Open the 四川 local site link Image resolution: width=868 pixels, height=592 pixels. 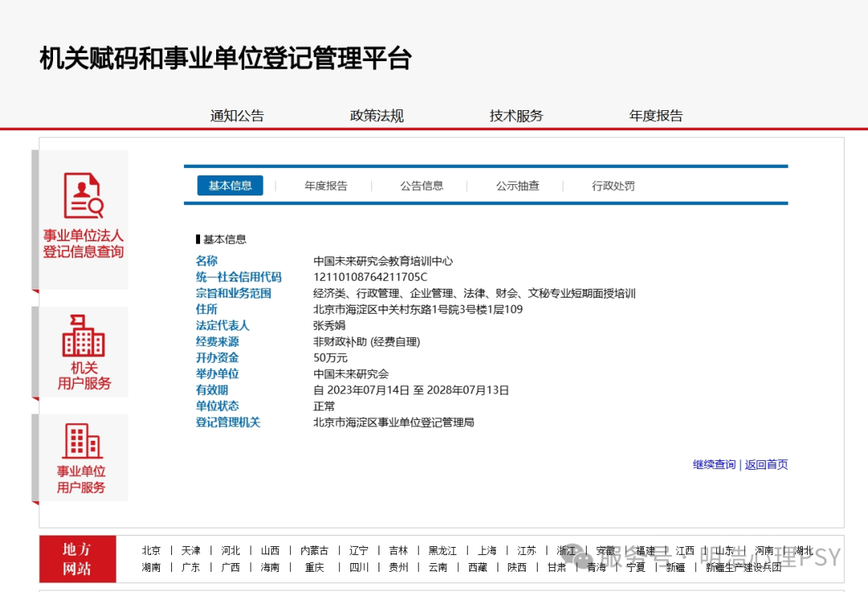click(358, 567)
